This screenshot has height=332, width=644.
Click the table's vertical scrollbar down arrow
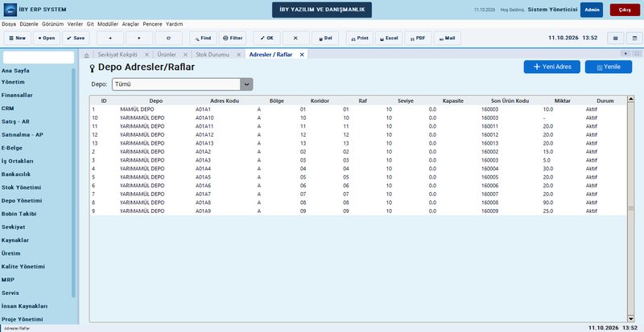point(631,319)
